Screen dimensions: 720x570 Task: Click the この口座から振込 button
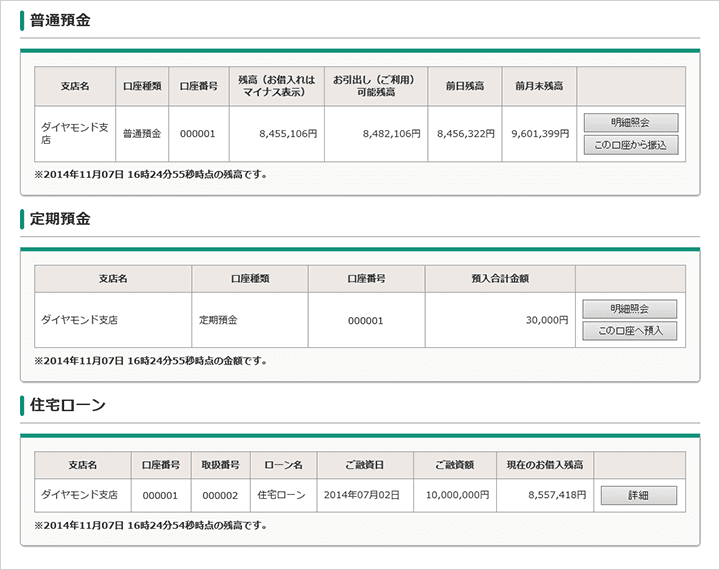pyautogui.click(x=631, y=145)
